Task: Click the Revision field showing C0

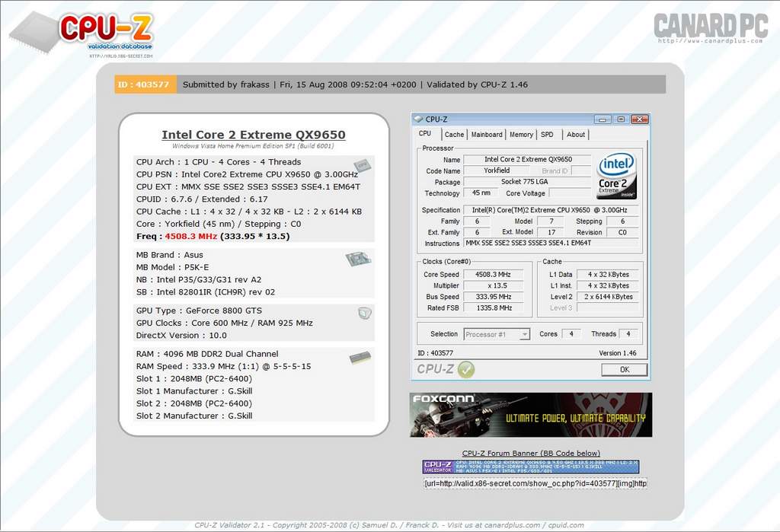Action: [x=622, y=232]
